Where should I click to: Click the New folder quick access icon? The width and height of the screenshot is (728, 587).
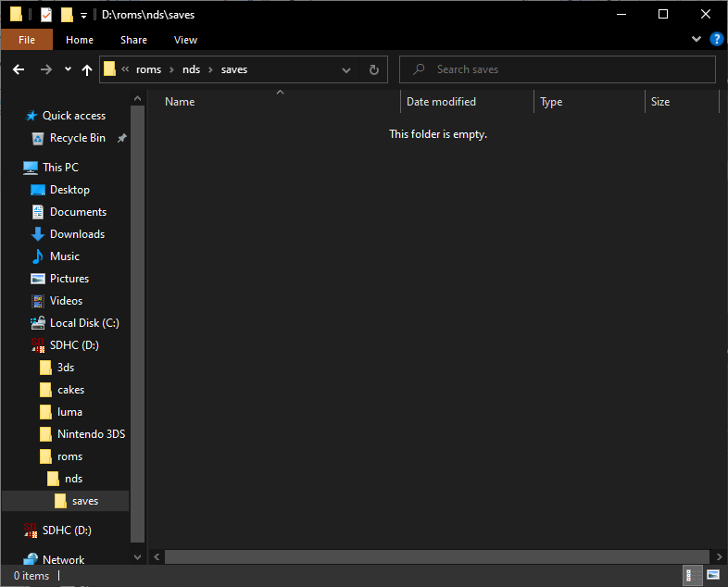67,15
